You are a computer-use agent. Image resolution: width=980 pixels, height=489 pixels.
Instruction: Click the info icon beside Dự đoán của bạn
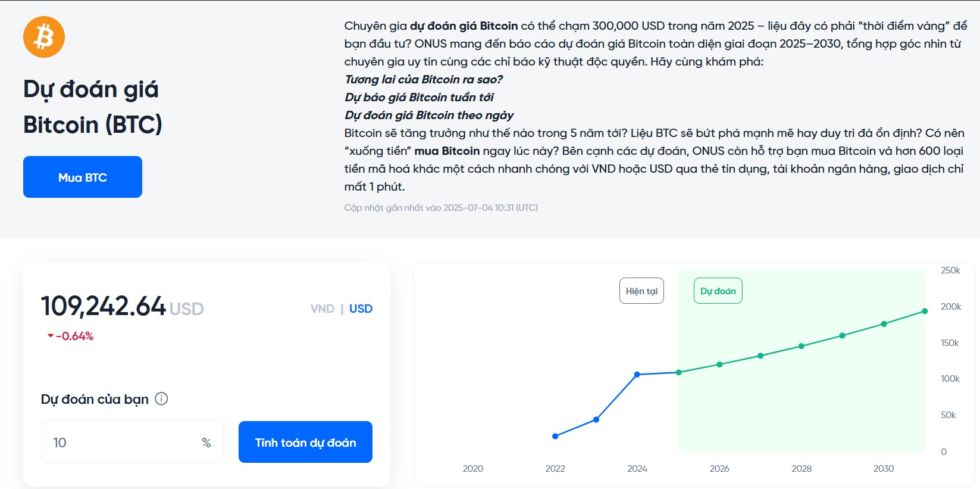pos(161,399)
